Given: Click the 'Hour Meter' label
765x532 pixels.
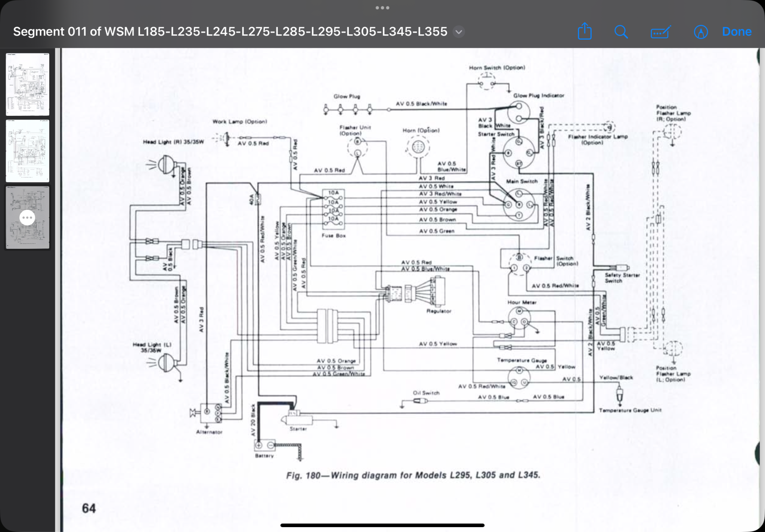Looking at the screenshot, I should click(x=522, y=302).
